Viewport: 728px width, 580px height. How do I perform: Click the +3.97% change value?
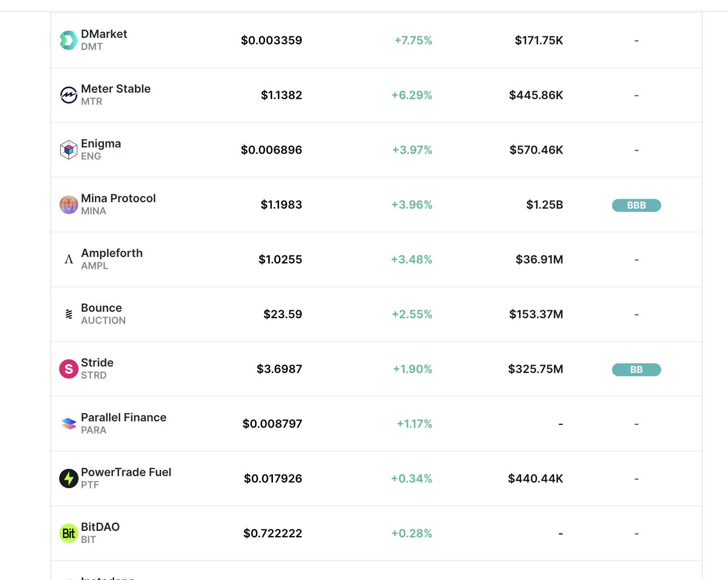pos(412,150)
